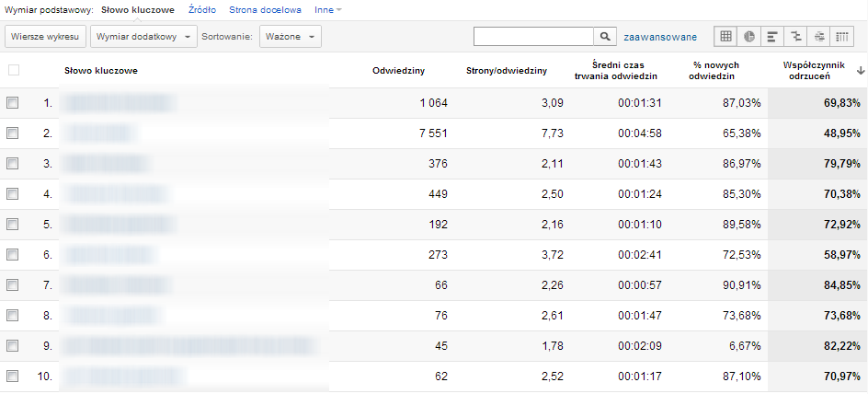Switch primary dimension to Źródło

click(201, 9)
